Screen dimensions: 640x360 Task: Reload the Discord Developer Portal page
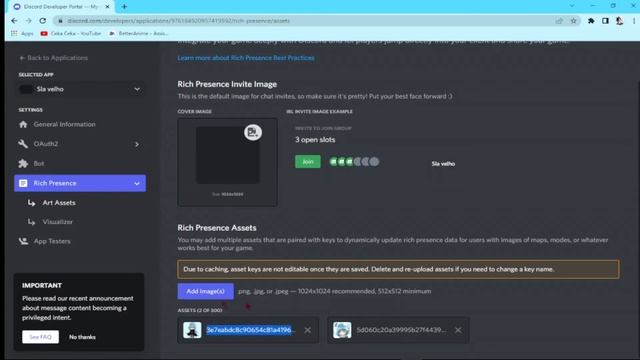tap(42, 21)
